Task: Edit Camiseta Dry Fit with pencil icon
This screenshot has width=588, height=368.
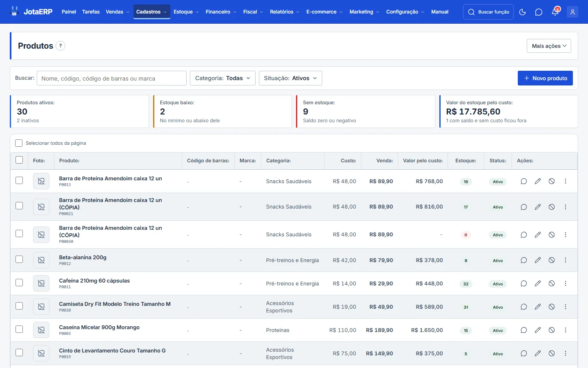Action: pos(538,307)
